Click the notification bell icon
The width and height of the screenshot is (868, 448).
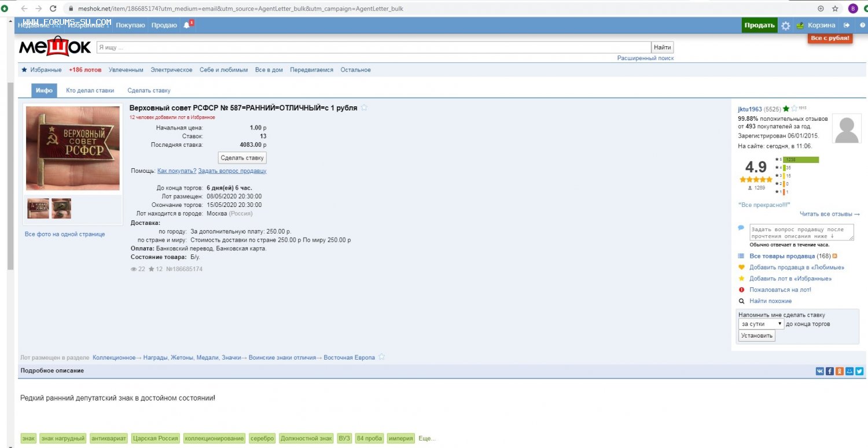tap(186, 25)
